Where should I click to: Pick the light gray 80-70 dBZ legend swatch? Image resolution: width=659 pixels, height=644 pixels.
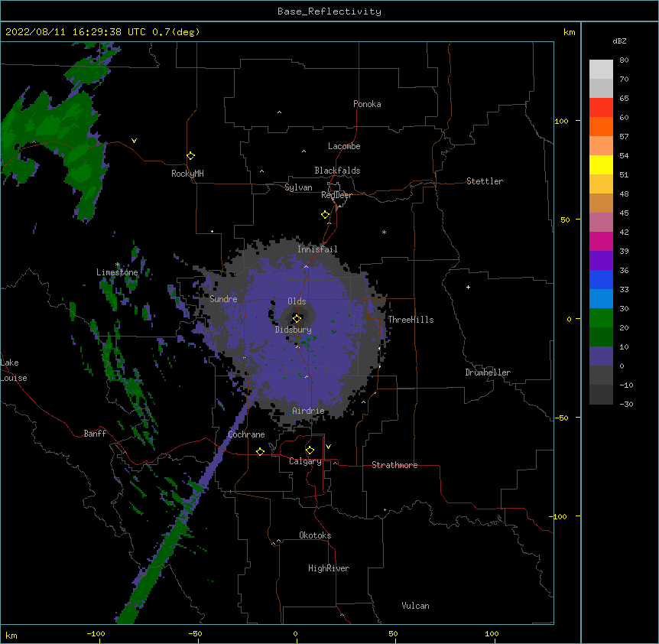pos(601,70)
